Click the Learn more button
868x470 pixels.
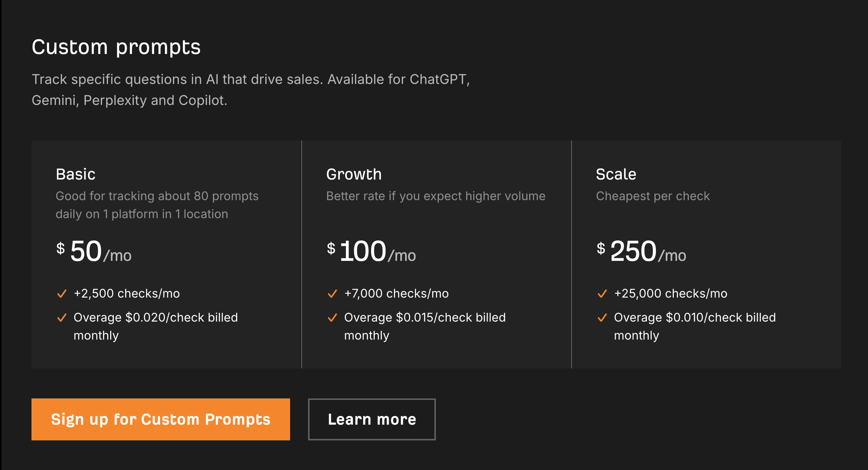pyautogui.click(x=371, y=419)
